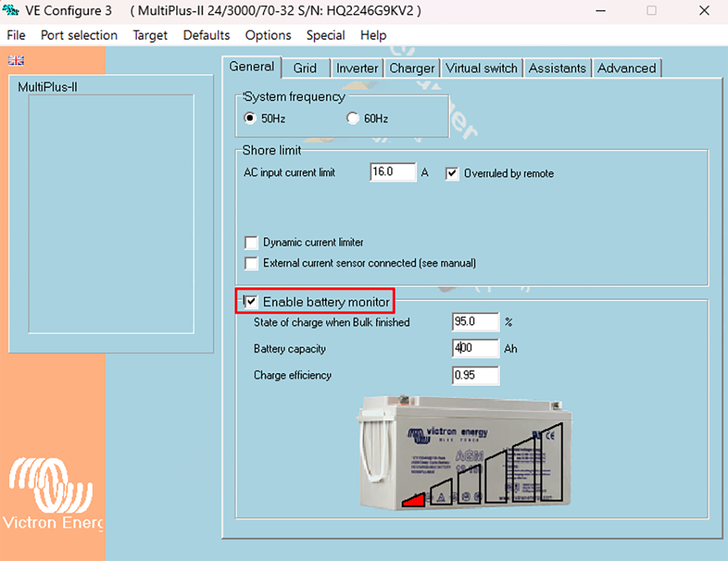Viewport: 728px width, 561px height.
Task: Expand the Defaults menu
Action: click(x=206, y=35)
